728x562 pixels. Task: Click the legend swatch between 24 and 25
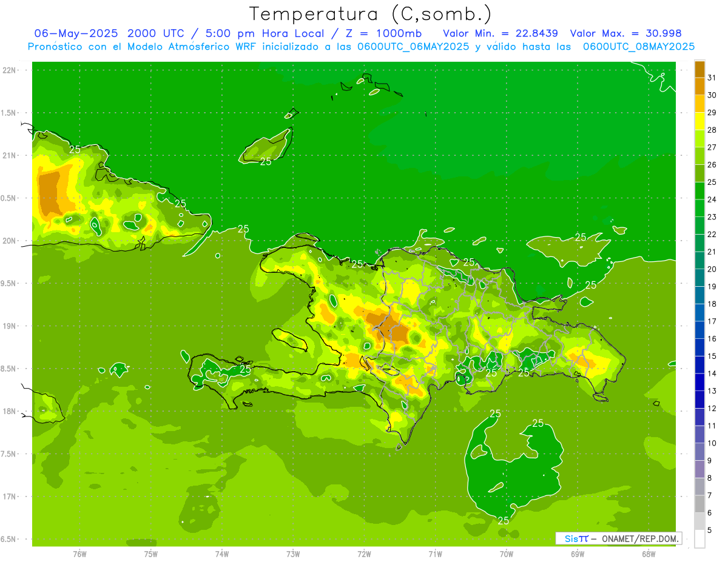tap(699, 190)
